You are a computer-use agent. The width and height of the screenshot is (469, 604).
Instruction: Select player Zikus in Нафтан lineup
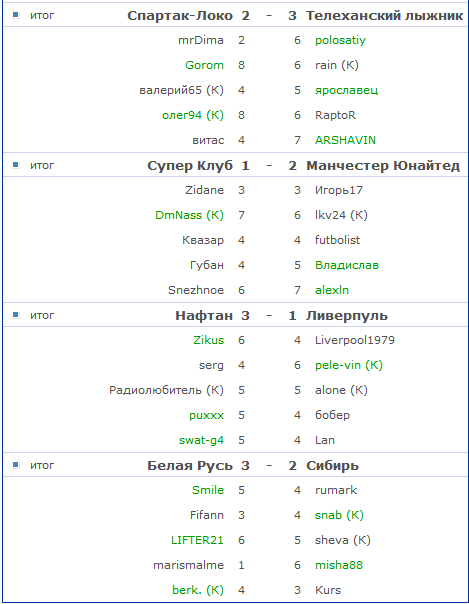208,340
